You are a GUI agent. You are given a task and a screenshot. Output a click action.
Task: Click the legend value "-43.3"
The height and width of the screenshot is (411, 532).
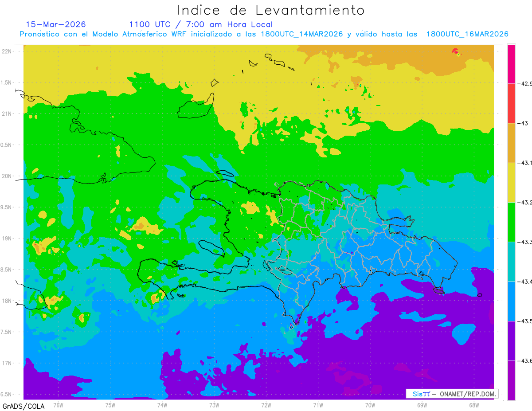(x=525, y=242)
